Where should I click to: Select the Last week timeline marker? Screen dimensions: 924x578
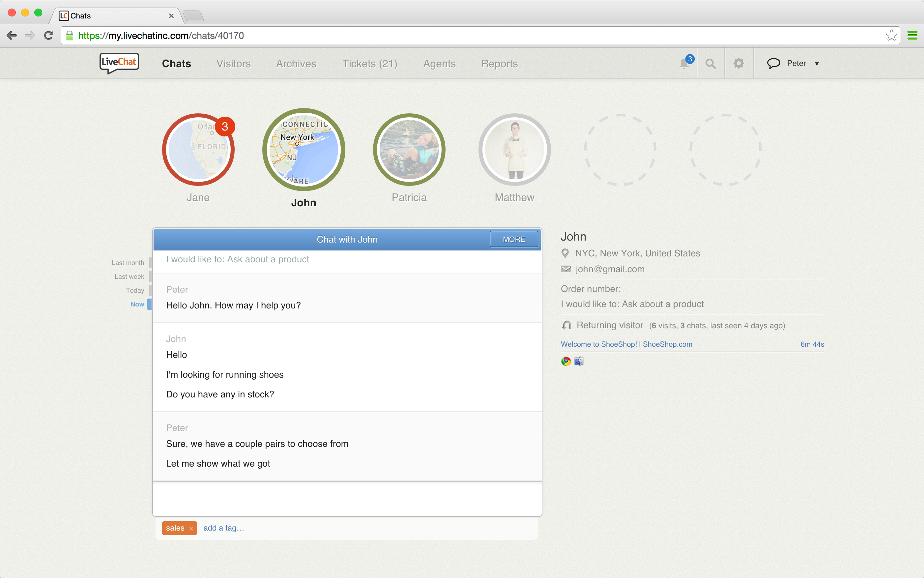pos(129,276)
